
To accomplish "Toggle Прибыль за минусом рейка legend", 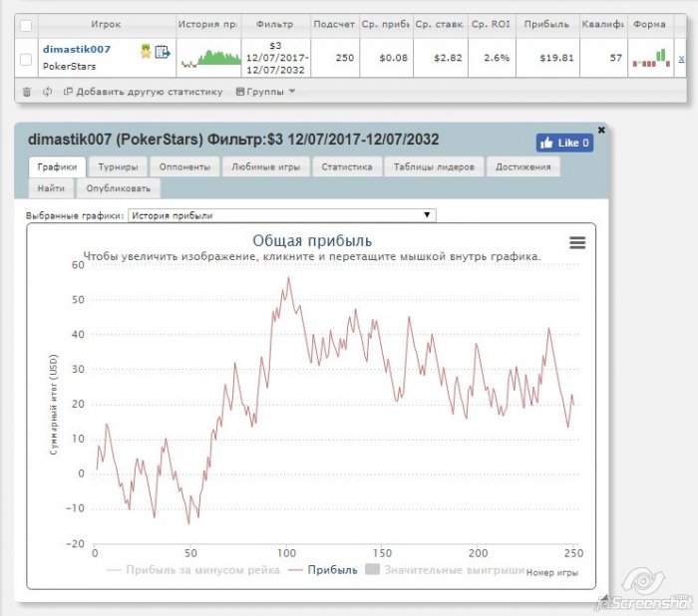I will (189, 570).
